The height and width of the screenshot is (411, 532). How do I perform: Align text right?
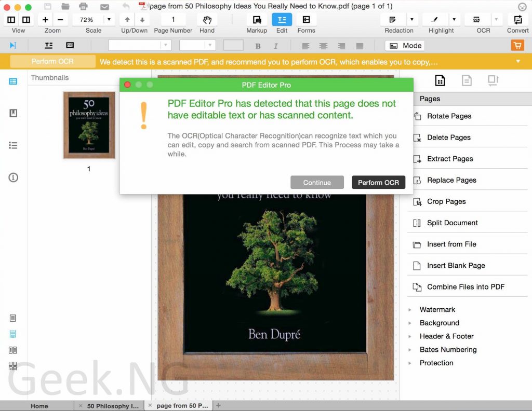click(341, 46)
